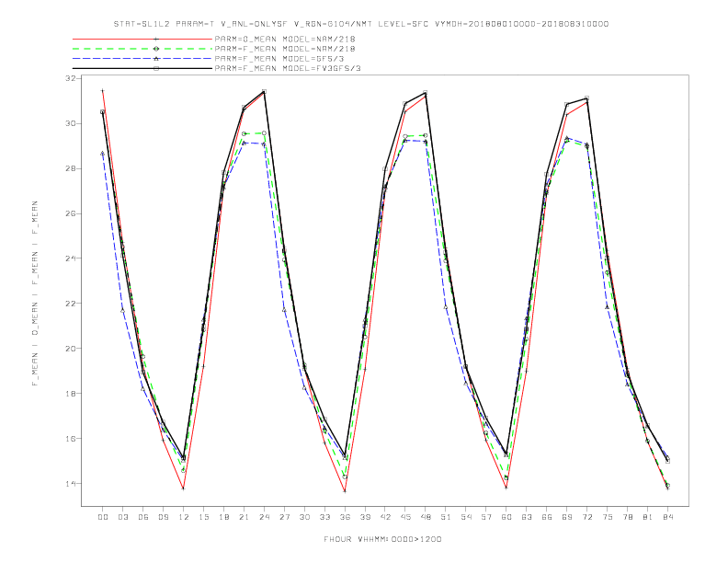The width and height of the screenshot is (728, 563).
Task: Click the black solid legend line sample
Action: [x=142, y=68]
